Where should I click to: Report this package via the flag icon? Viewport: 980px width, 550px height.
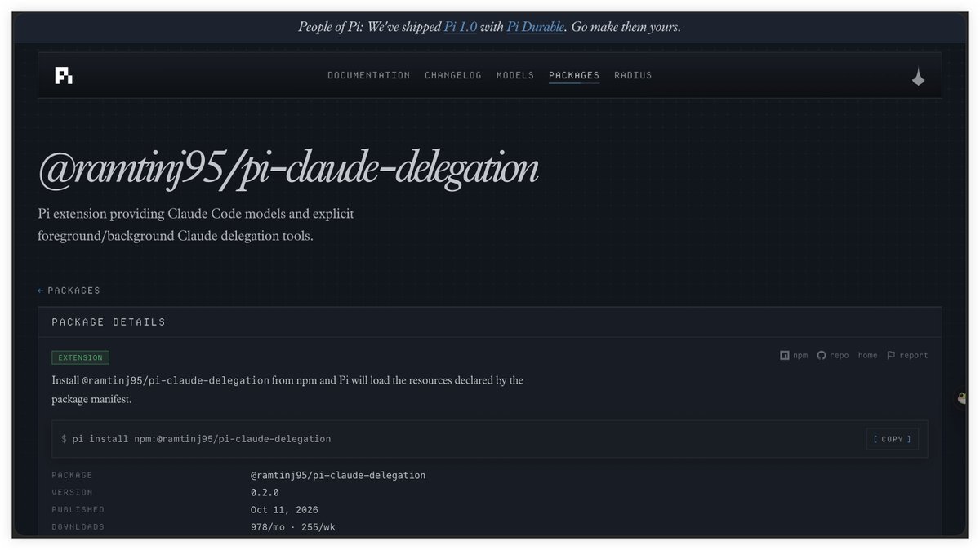(x=907, y=356)
